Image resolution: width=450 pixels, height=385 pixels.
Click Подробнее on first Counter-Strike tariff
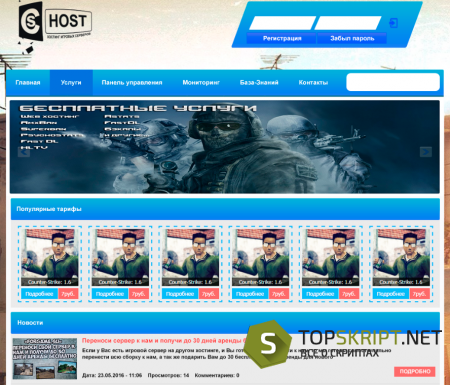pyautogui.click(x=39, y=294)
